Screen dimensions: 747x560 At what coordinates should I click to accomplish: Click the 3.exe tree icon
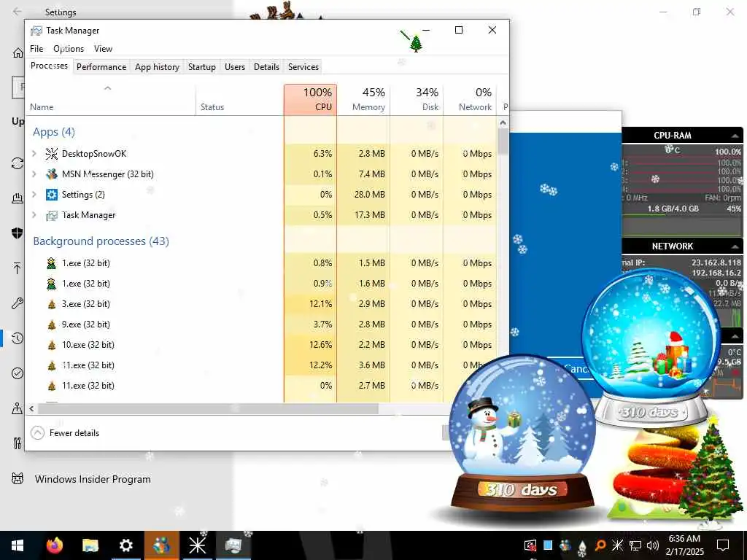52,304
